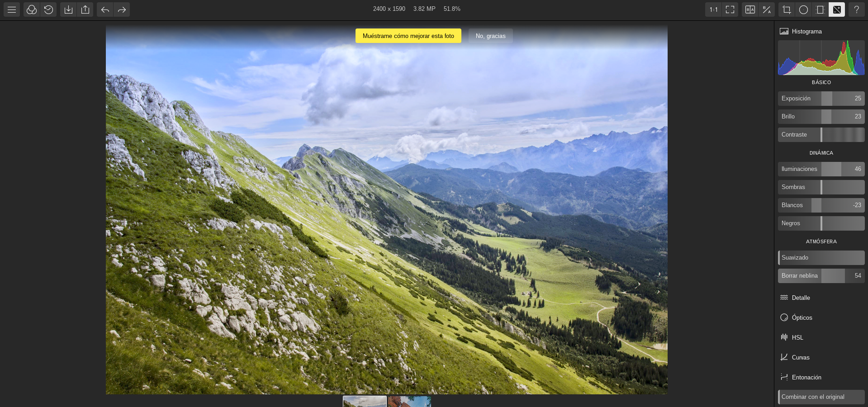Expand the Entonación section
Image resolution: width=868 pixels, height=407 pixels.
tap(806, 377)
